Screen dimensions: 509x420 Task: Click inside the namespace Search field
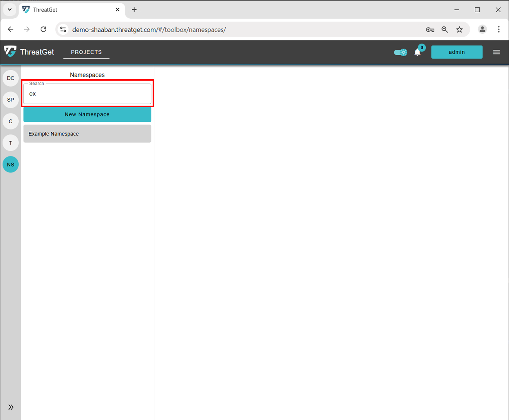coord(87,94)
